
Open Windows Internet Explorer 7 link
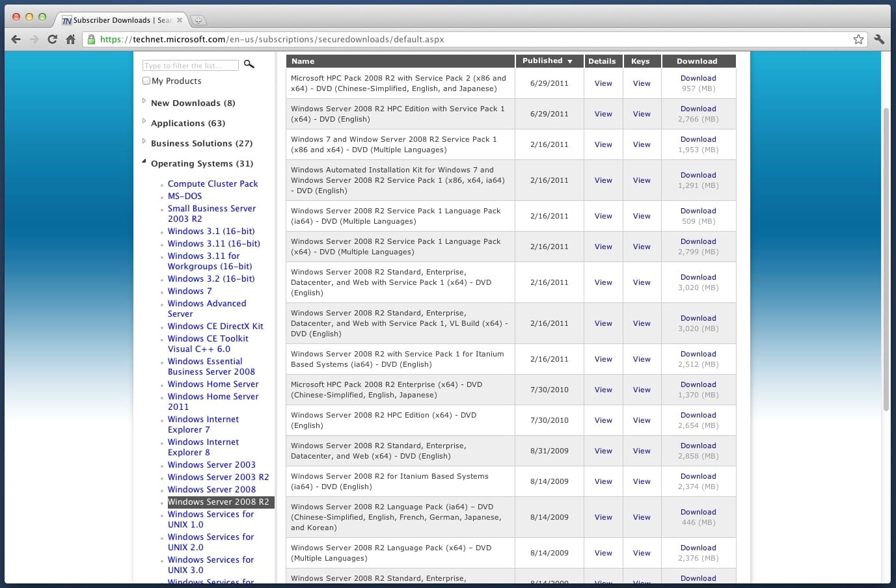203,424
